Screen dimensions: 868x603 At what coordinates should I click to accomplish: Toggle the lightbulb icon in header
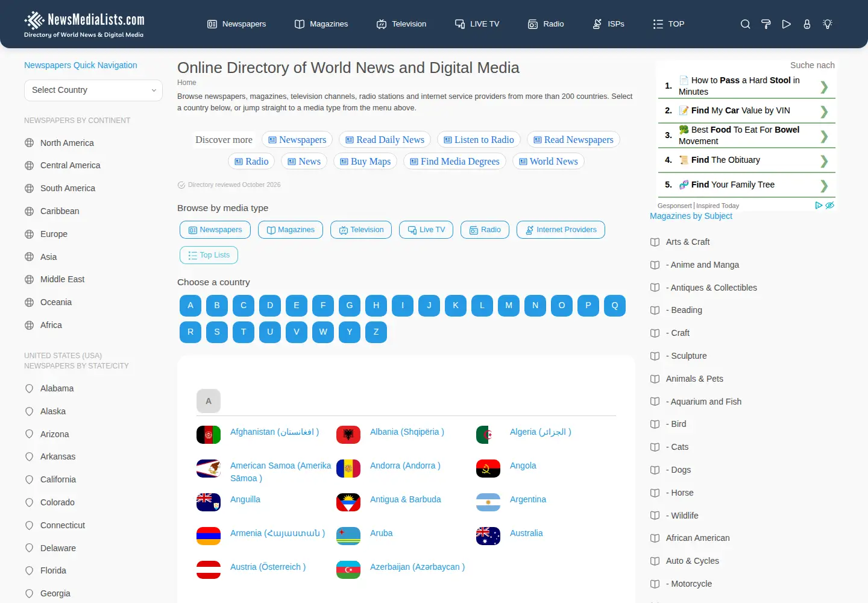(828, 24)
